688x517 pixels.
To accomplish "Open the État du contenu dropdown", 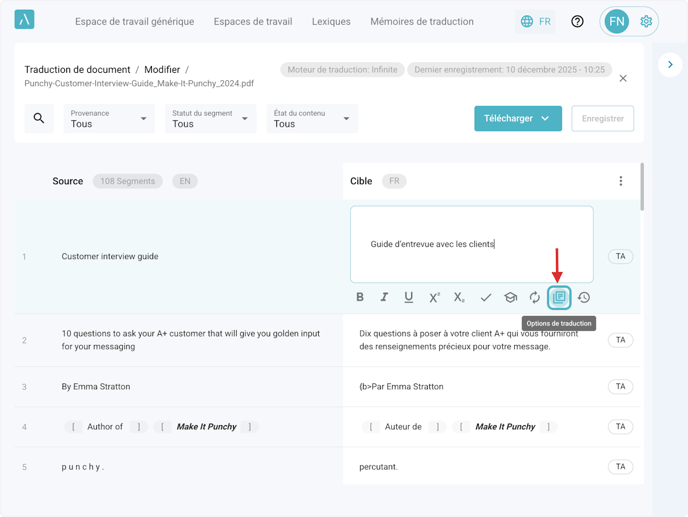I will 312,119.
